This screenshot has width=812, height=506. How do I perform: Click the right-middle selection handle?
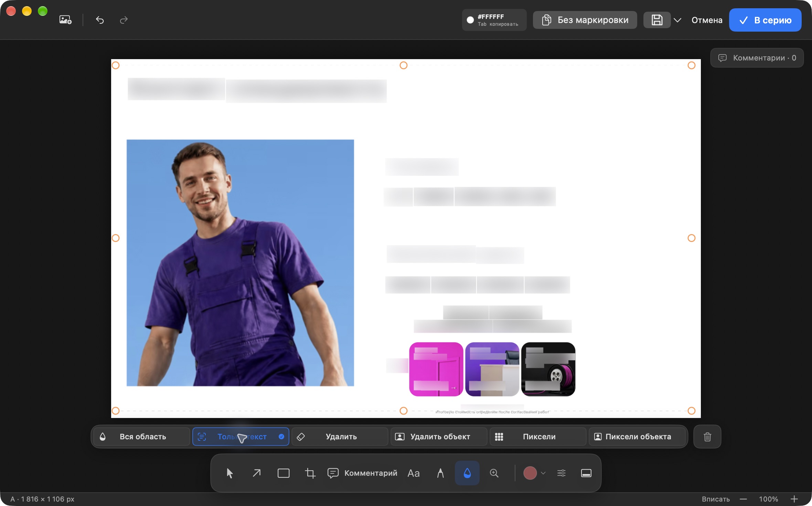[x=692, y=238]
